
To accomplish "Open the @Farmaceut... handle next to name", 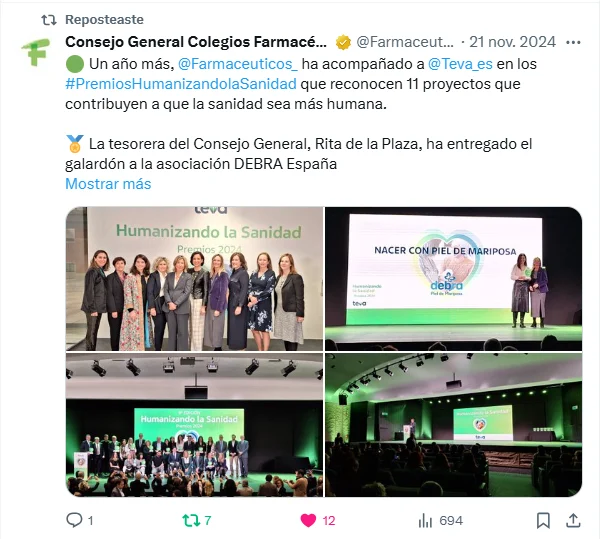I will [405, 42].
